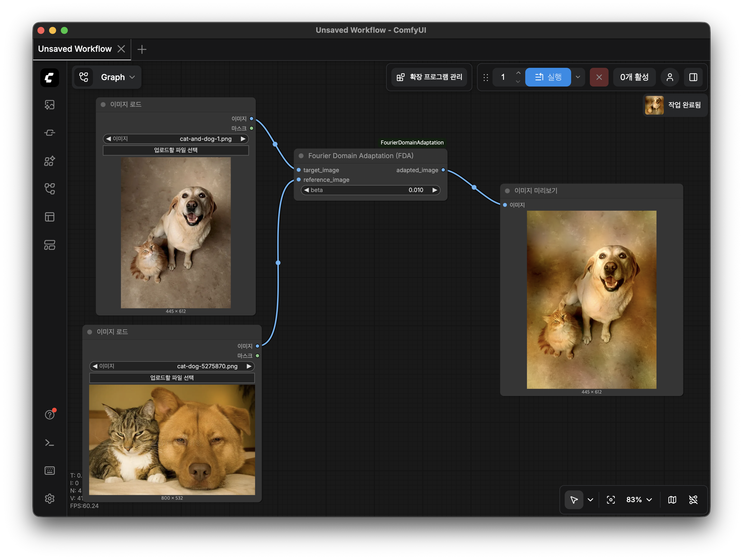The width and height of the screenshot is (743, 560).
Task: Click the 이미지 input socket on preview node
Action: [x=505, y=205]
